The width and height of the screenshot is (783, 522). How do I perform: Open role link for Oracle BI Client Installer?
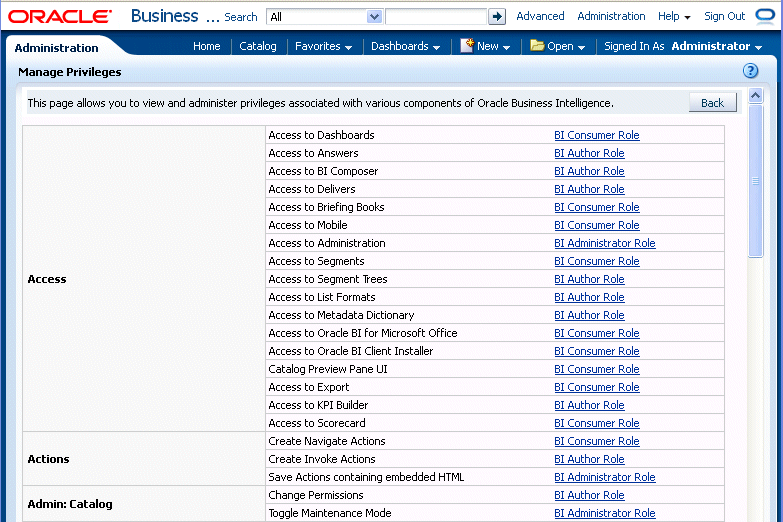(597, 351)
